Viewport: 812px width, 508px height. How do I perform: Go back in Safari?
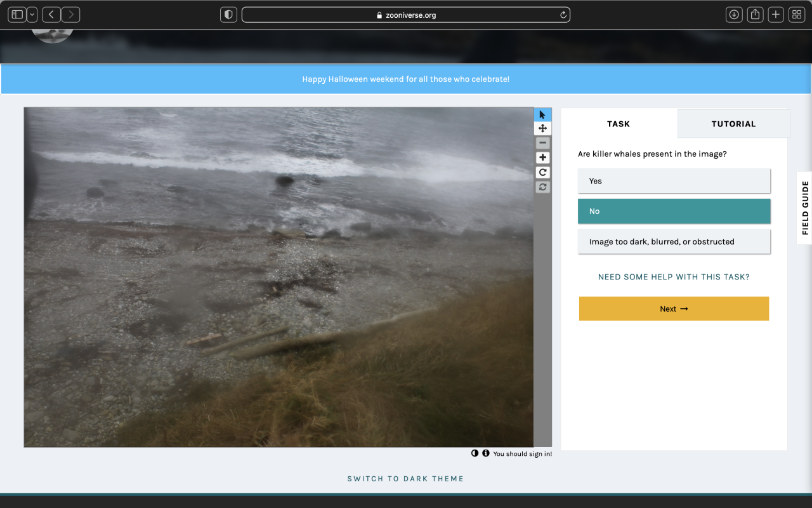51,15
